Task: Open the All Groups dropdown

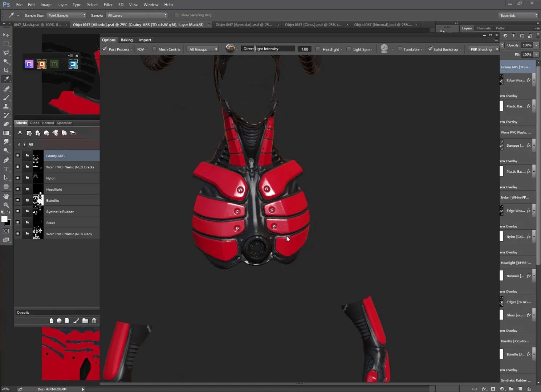Action: [203, 49]
